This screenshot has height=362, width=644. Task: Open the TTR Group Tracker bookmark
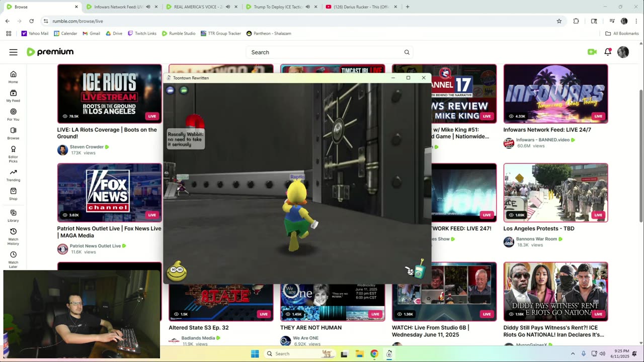tap(220, 33)
